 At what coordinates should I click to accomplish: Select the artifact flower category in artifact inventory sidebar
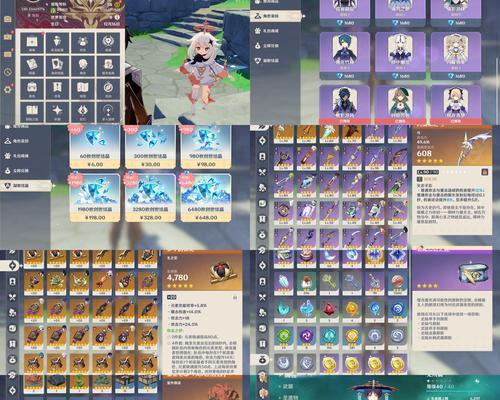[12, 265]
